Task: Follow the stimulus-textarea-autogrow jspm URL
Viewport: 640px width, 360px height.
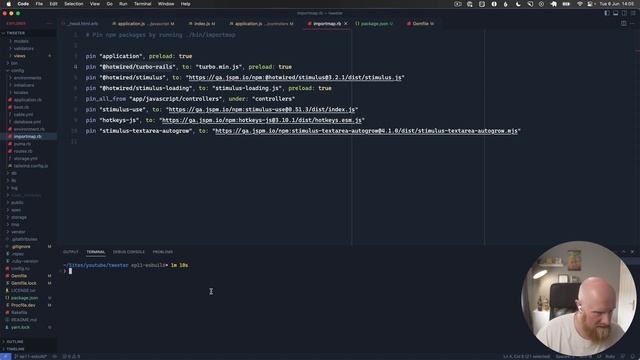Action: coord(366,131)
